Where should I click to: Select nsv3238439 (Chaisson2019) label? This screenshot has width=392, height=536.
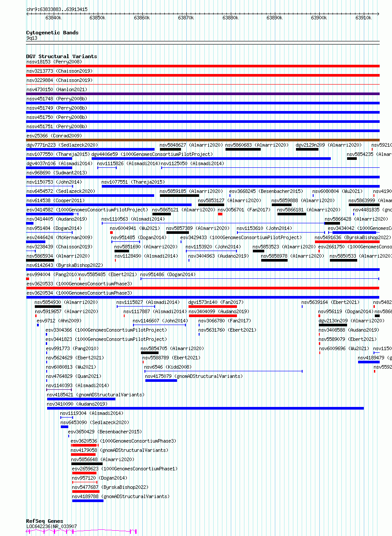pyautogui.click(x=59, y=247)
